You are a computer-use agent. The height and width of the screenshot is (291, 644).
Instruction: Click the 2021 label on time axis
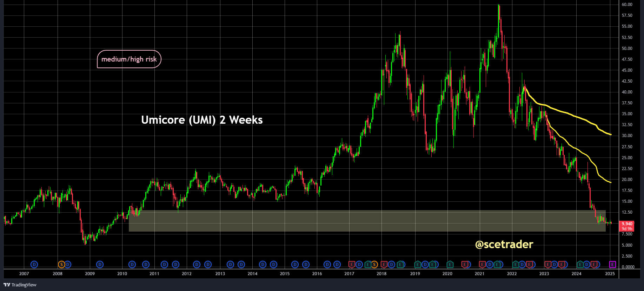(479, 274)
